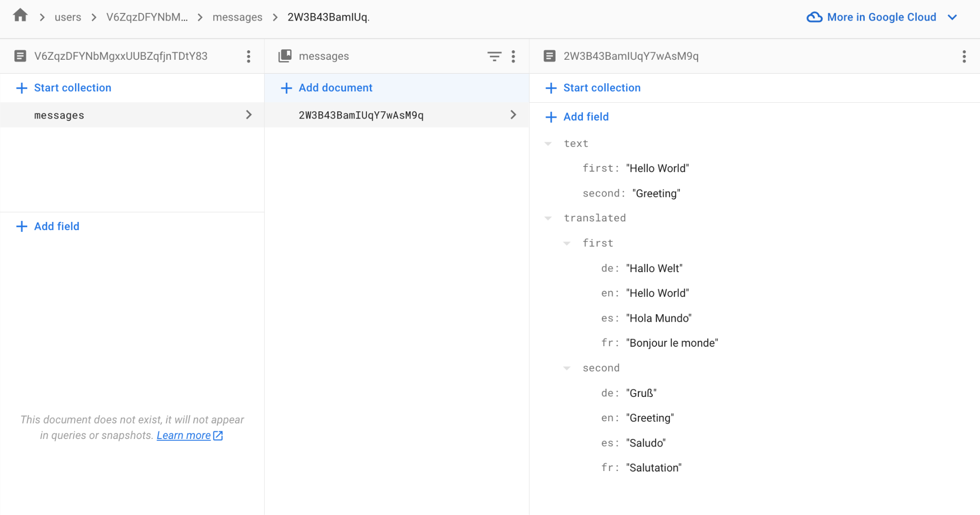Click the "Salutation" fr value

(654, 468)
